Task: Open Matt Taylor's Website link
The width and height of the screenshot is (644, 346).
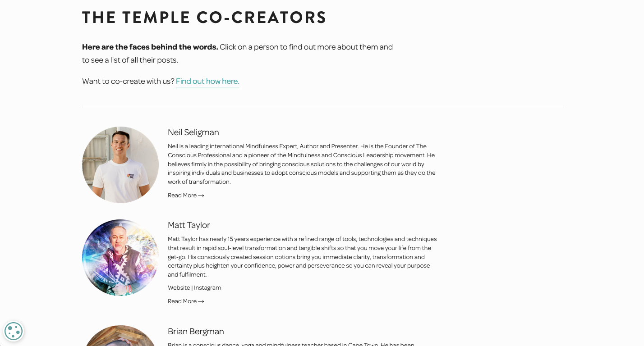Action: click(179, 287)
